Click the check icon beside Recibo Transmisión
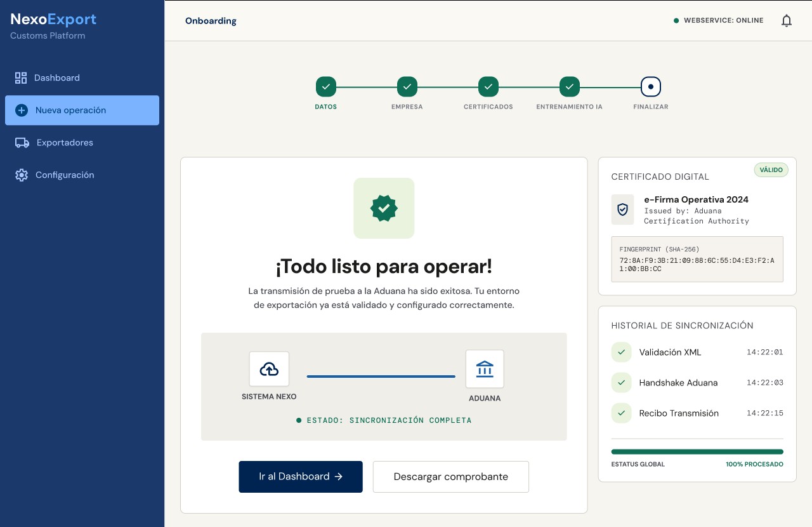This screenshot has height=527, width=812. tap(622, 413)
